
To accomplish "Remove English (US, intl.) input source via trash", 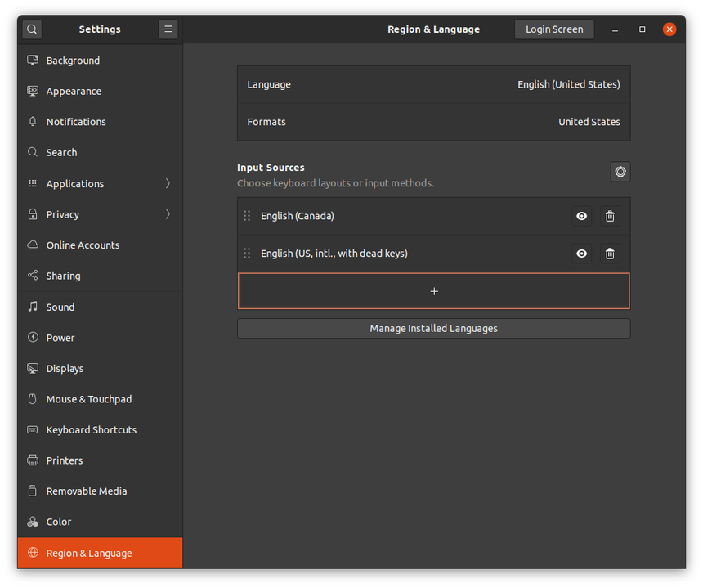I will pos(610,254).
